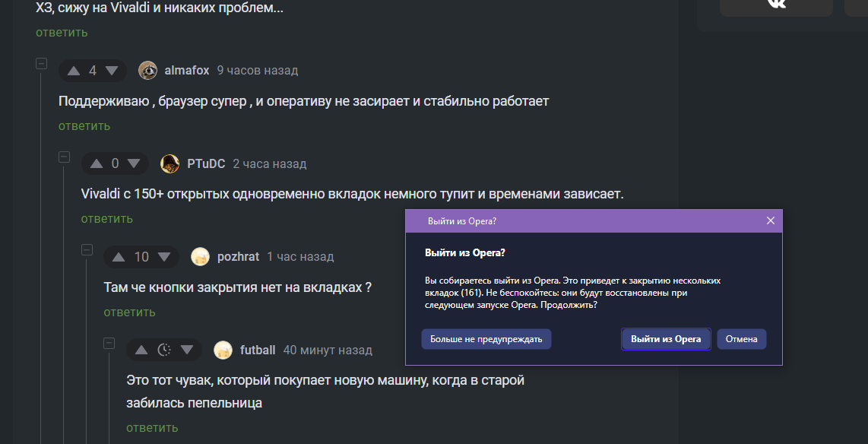Viewport: 868px width, 444px height.
Task: Reply to pozhrat's comment
Action: click(x=129, y=312)
